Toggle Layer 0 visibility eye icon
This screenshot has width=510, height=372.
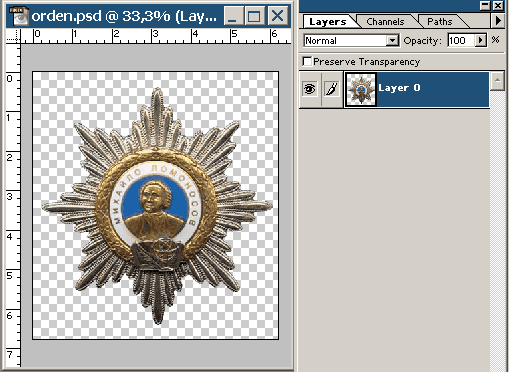click(310, 89)
